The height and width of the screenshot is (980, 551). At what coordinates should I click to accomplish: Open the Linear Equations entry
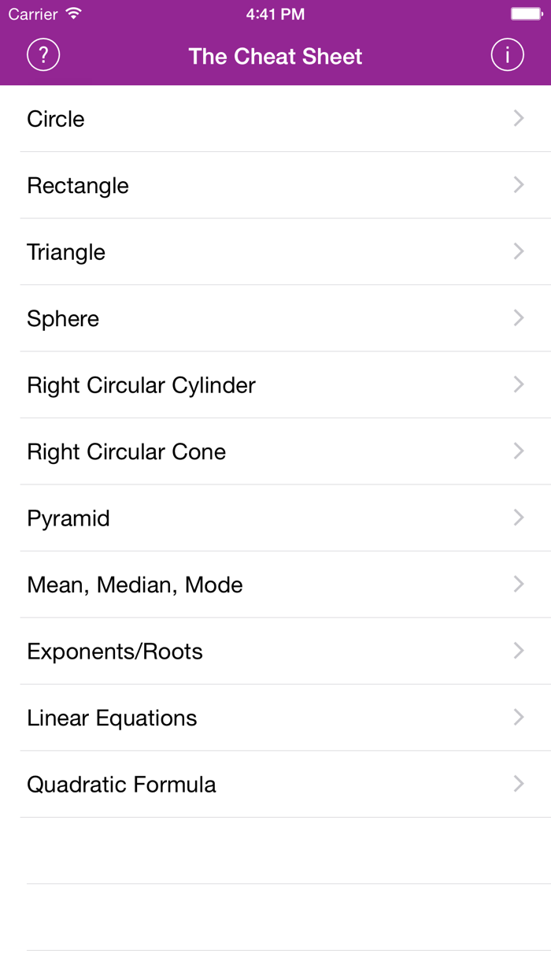click(x=275, y=717)
